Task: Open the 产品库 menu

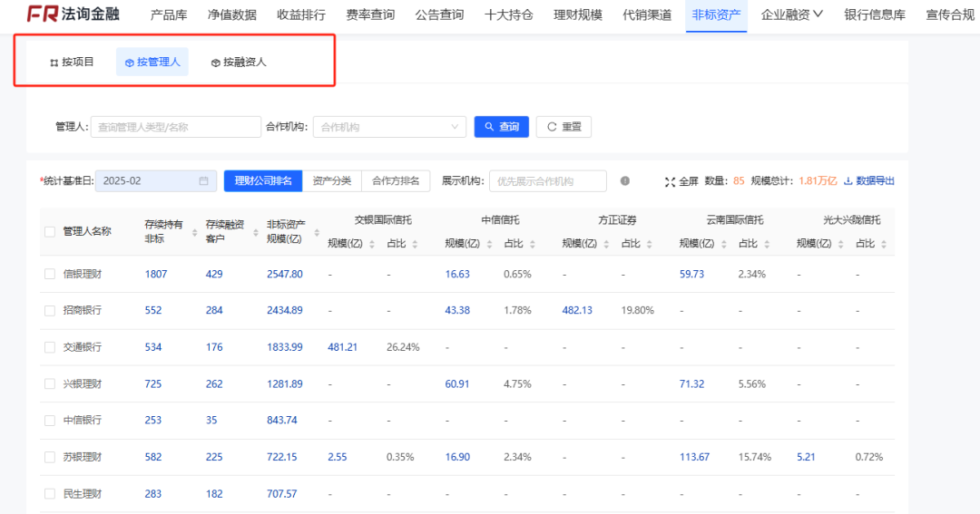Action: point(169,15)
